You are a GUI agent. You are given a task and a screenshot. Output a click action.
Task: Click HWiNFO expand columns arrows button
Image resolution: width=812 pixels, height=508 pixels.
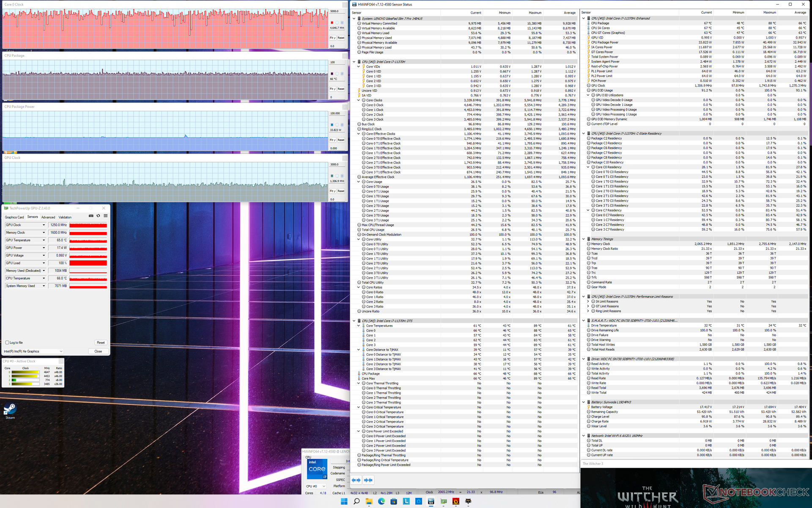pyautogui.click(x=356, y=480)
